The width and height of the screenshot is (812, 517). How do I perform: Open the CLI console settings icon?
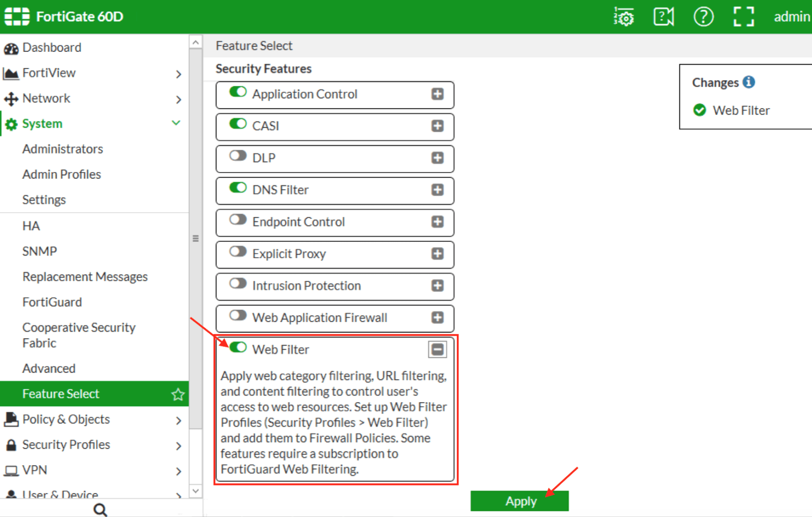coord(624,17)
